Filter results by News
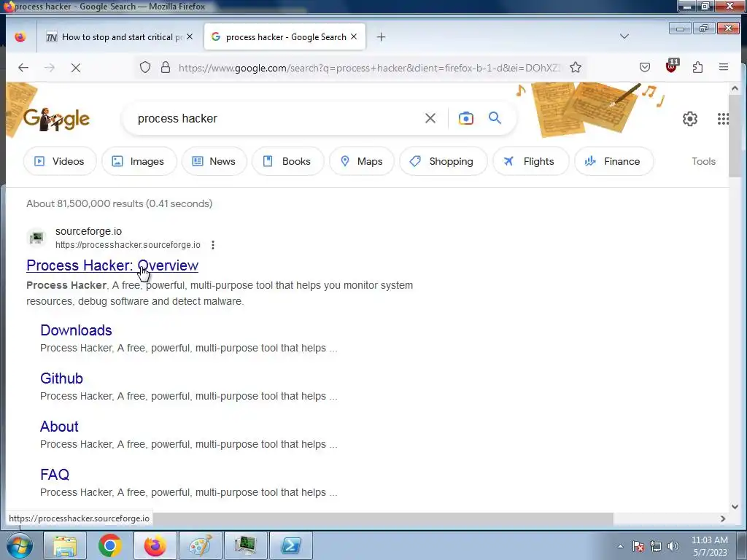747x560 pixels. (x=214, y=161)
